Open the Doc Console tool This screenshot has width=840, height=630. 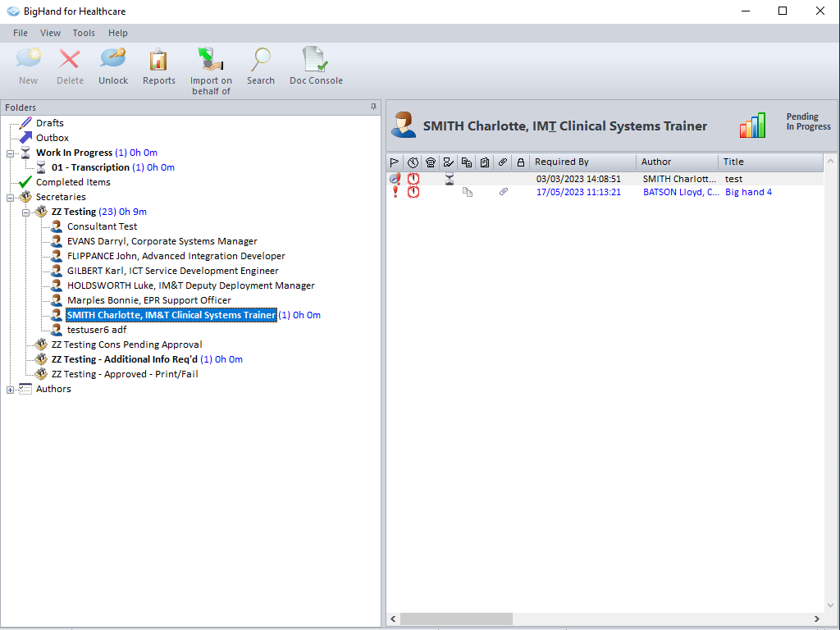316,59
